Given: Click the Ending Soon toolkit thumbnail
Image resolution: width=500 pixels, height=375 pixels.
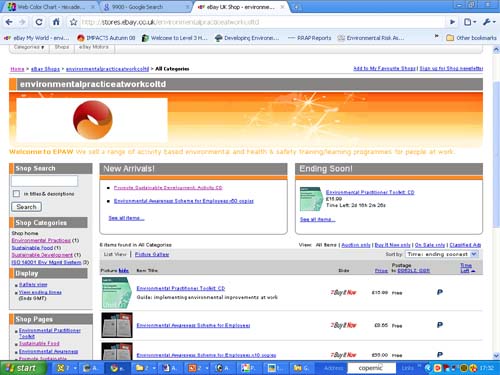Looking at the screenshot, I should coord(311,199).
